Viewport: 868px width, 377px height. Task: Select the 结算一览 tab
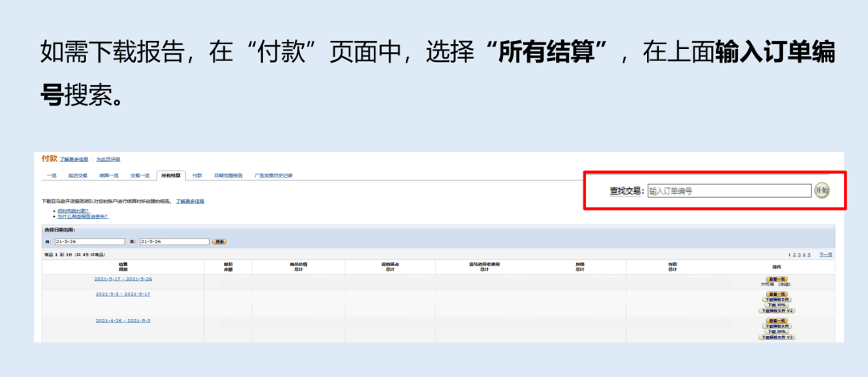108,174
